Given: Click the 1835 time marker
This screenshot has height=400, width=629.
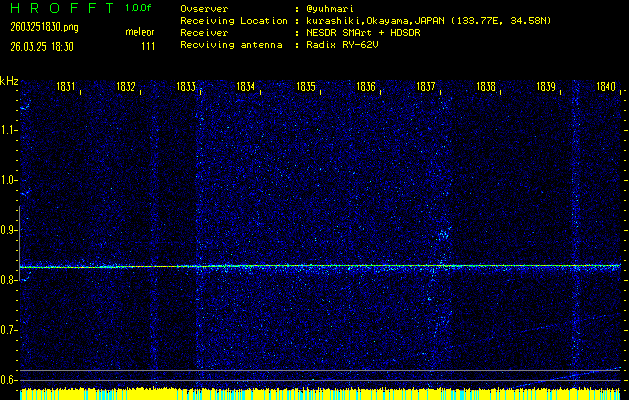Looking at the screenshot, I should point(306,86).
